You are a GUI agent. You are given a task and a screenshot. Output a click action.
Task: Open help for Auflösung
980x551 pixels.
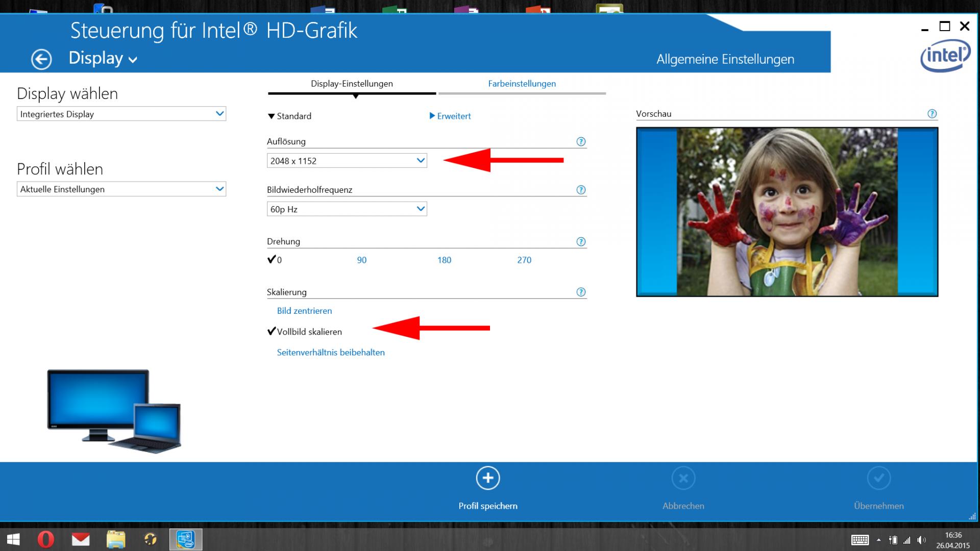point(581,142)
